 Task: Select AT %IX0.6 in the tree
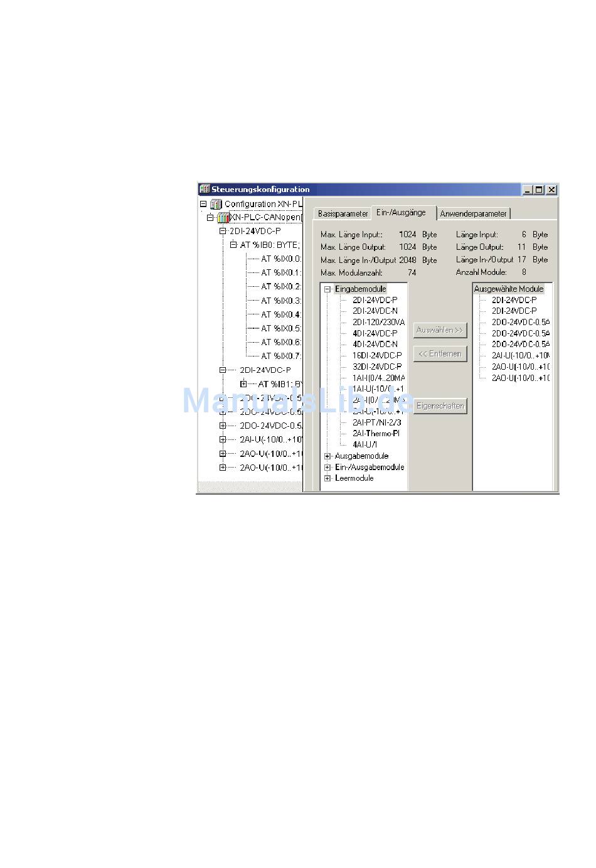point(281,342)
